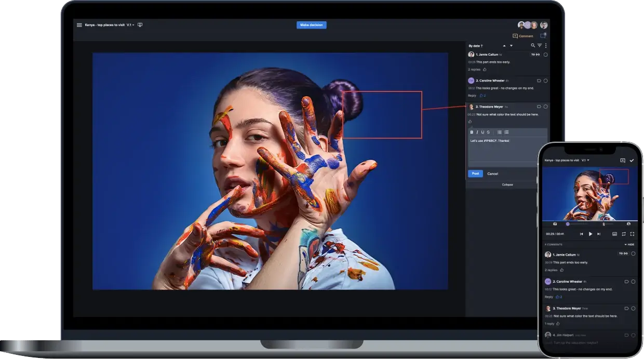Screen dimensions: 644x359
Task: Mark Jamie Callum's comment as resolved
Action: [x=545, y=54]
